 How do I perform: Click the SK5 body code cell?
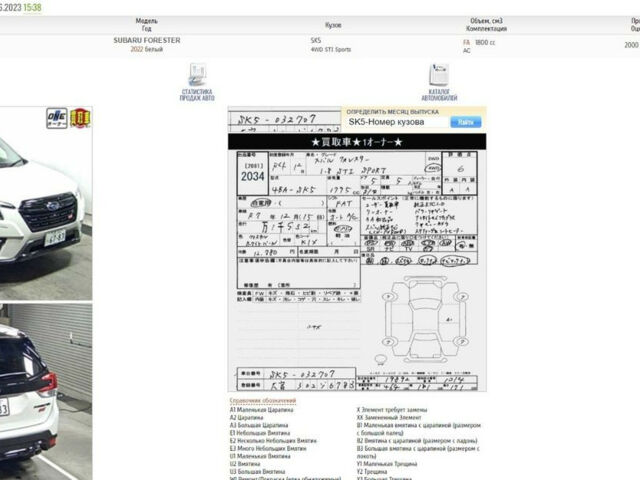[x=316, y=40]
